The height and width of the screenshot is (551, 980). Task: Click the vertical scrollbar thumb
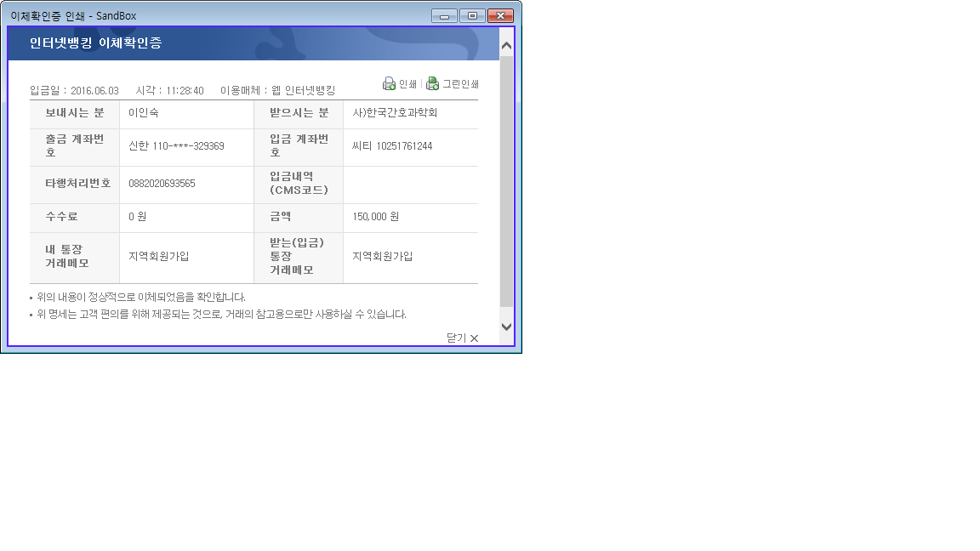pos(506,181)
